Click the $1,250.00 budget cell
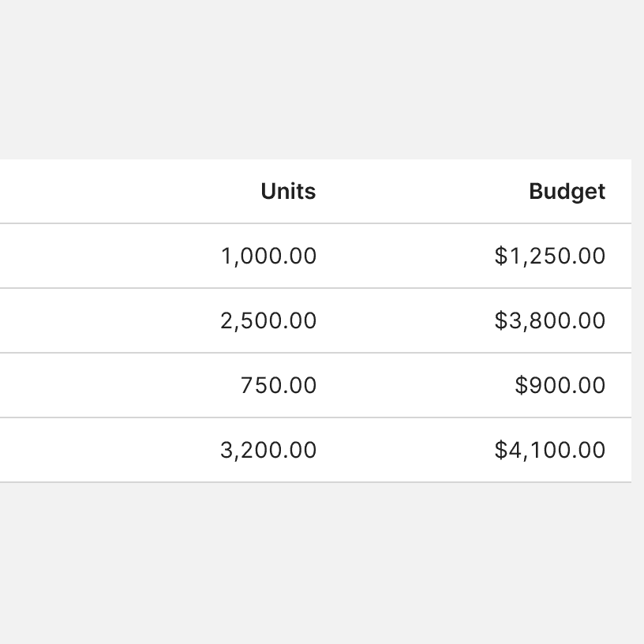This screenshot has width=644, height=644. click(x=549, y=256)
